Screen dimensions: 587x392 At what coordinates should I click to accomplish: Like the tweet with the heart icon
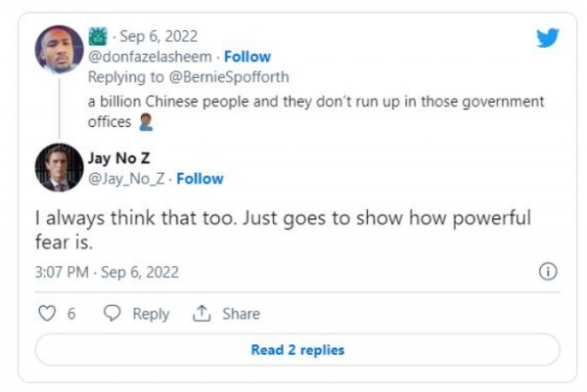46,314
